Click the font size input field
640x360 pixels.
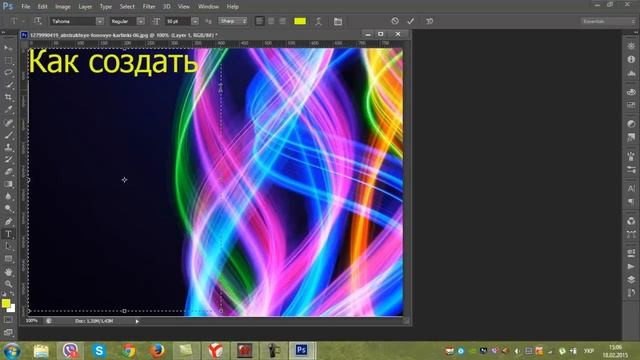pos(178,21)
